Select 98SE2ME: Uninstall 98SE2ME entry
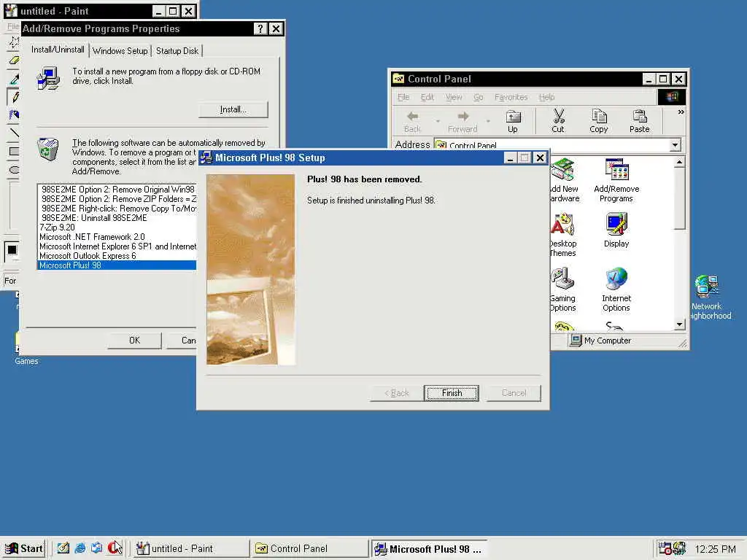Screen dimensions: 747x560 [117, 218]
